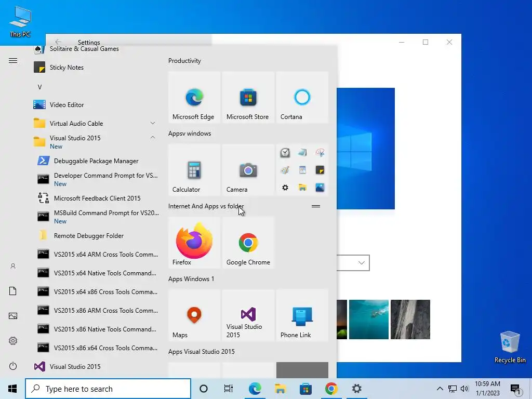
Task: Click the Apps Visual Studio 2015 group title
Action: point(202,352)
